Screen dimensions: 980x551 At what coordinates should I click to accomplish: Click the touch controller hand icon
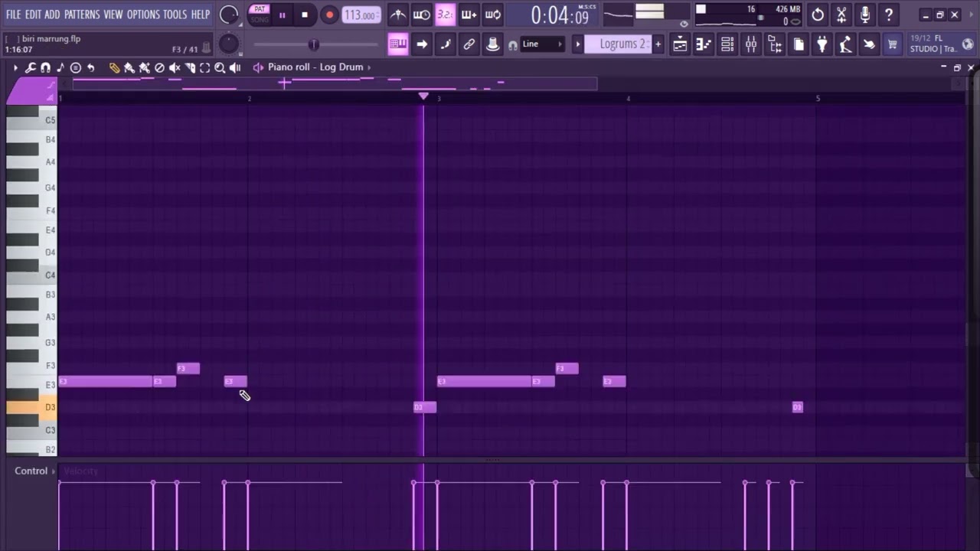(869, 44)
